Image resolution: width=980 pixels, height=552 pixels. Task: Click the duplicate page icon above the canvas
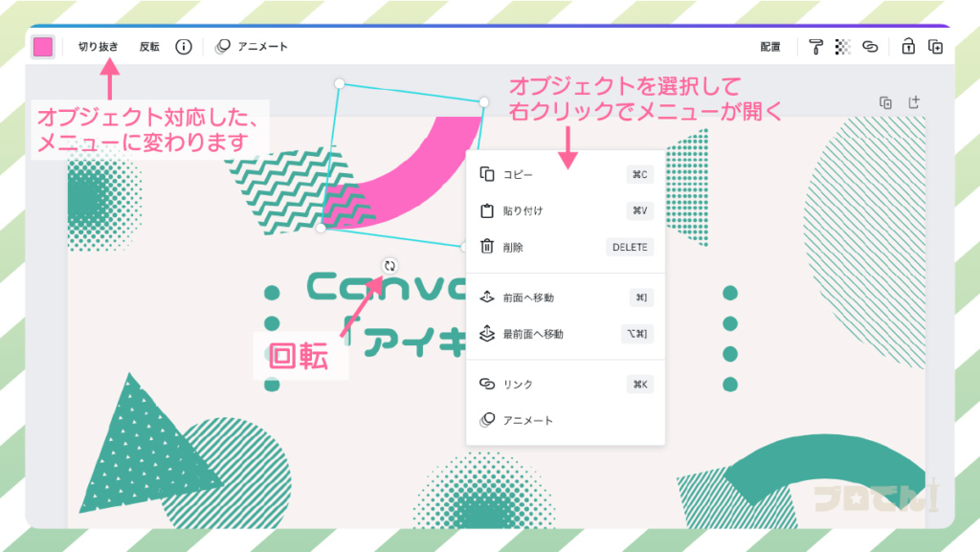click(885, 102)
